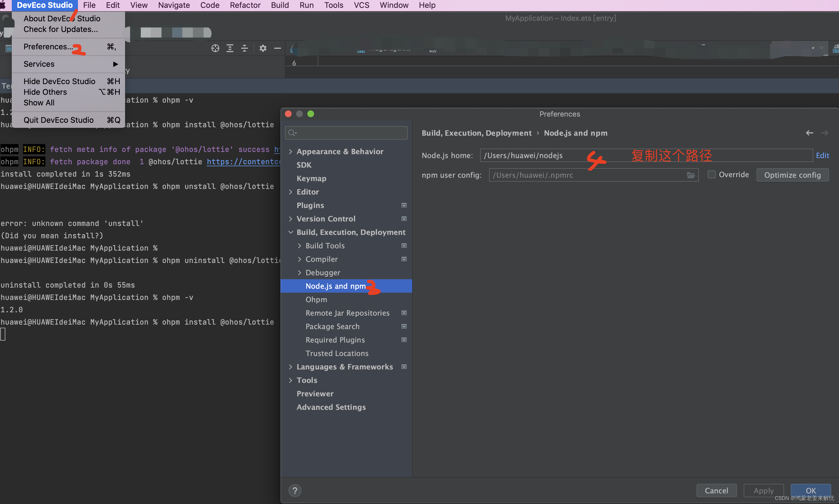839x504 pixels.
Task: Open the project panel gear settings
Action: click(263, 48)
